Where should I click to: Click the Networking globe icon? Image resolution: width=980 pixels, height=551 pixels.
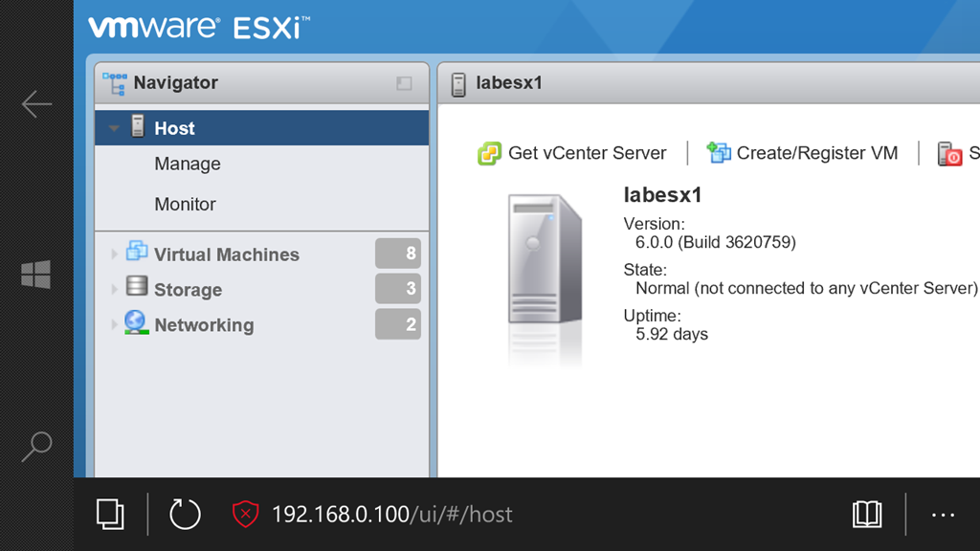point(136,322)
